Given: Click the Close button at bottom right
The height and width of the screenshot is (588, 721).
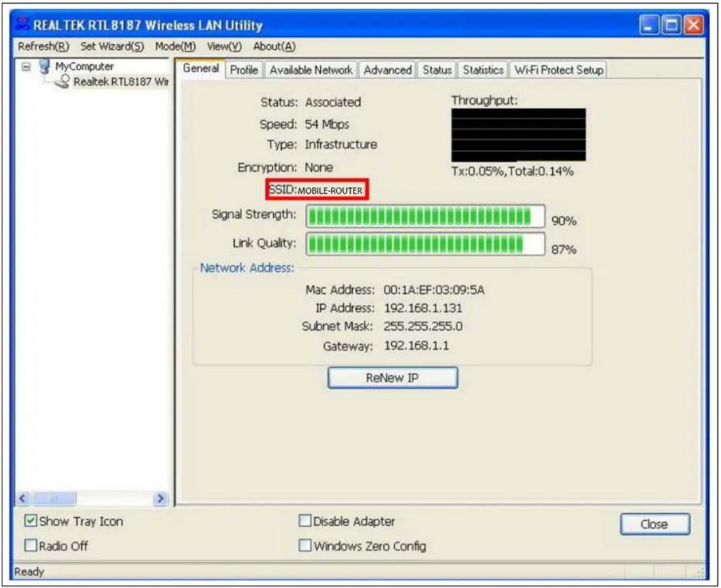Looking at the screenshot, I should [654, 524].
